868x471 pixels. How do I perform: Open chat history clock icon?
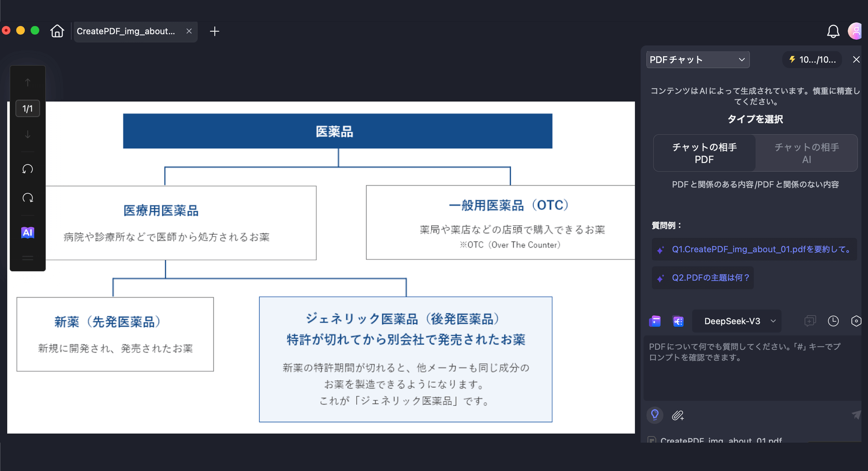[x=833, y=321]
